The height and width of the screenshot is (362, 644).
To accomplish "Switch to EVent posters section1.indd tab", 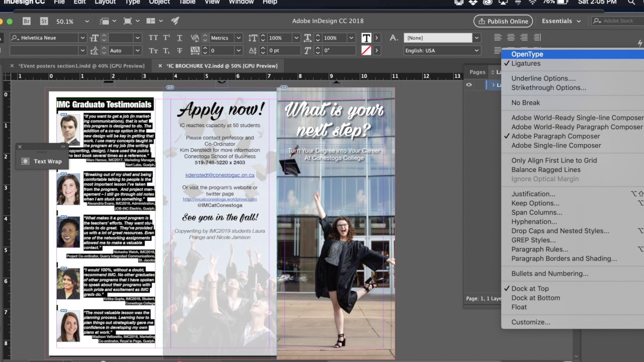I will point(81,66).
